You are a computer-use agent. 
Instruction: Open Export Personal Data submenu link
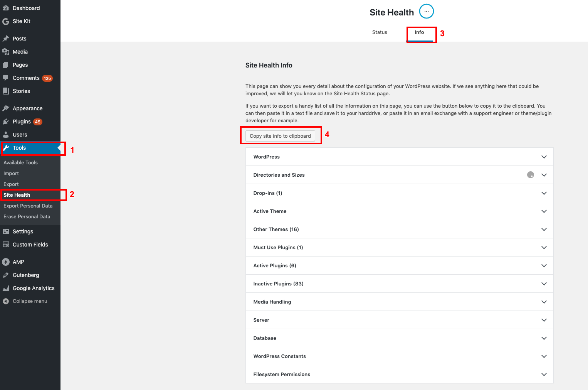(x=28, y=206)
